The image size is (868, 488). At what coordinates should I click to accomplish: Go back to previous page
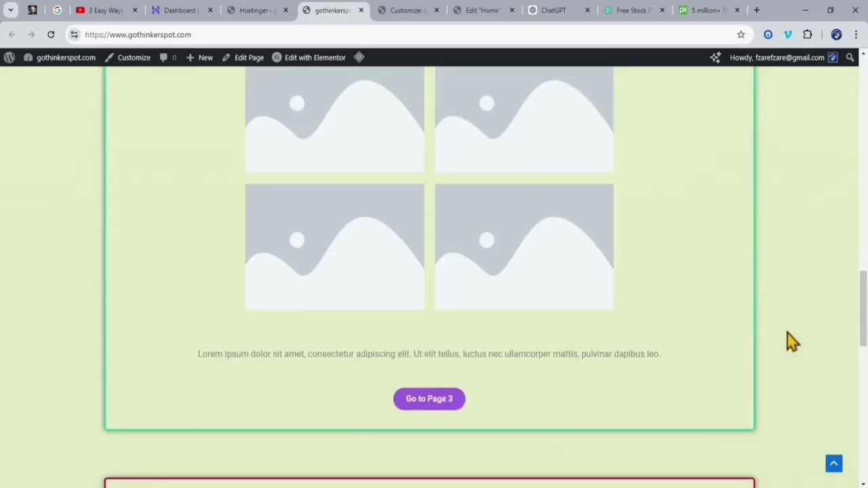[12, 35]
